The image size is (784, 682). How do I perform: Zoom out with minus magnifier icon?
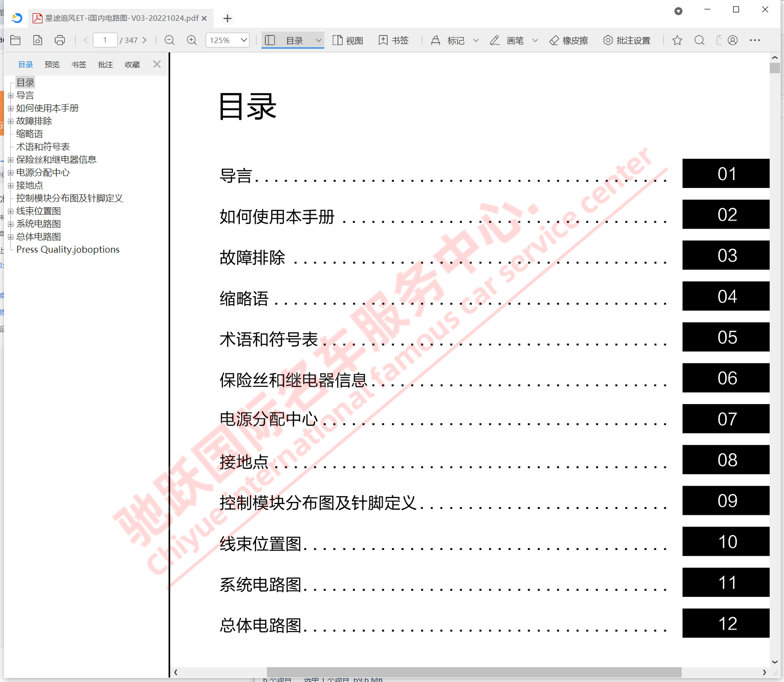[x=170, y=40]
